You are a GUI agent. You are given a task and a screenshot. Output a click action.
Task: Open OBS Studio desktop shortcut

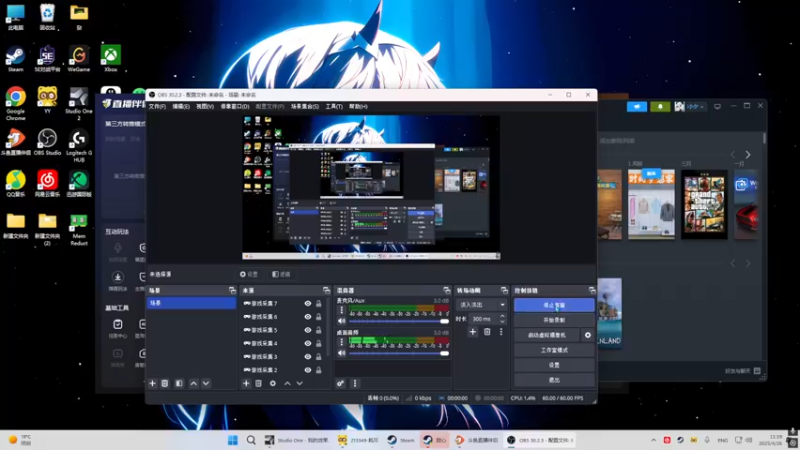tap(47, 142)
